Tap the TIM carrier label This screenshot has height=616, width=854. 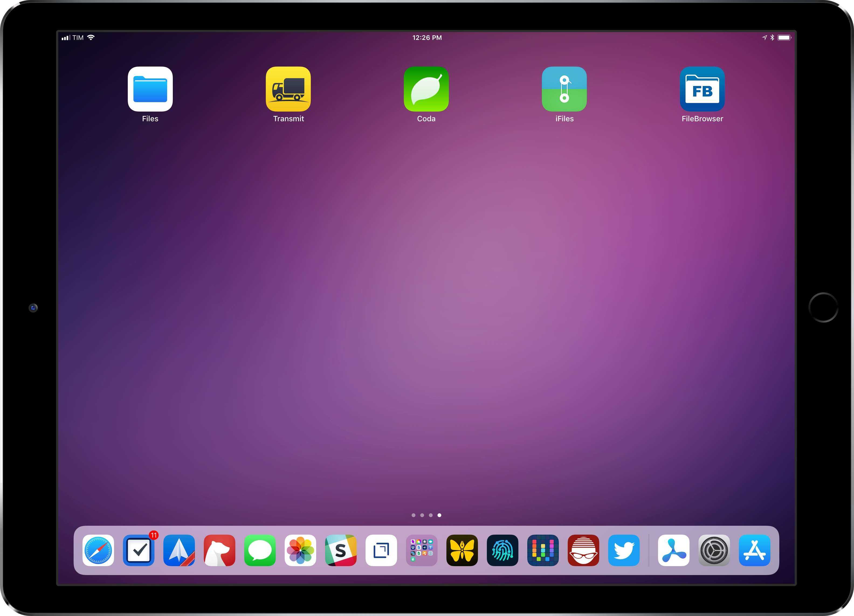[x=78, y=38]
